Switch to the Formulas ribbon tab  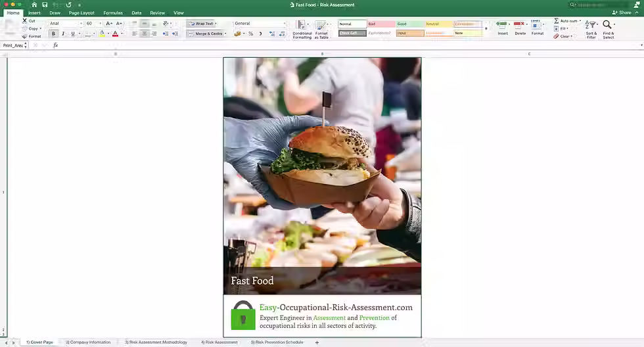point(113,12)
